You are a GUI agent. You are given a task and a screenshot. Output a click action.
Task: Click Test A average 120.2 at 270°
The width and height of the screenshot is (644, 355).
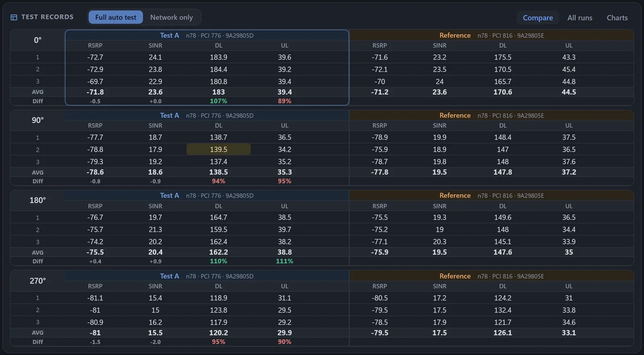tap(219, 333)
